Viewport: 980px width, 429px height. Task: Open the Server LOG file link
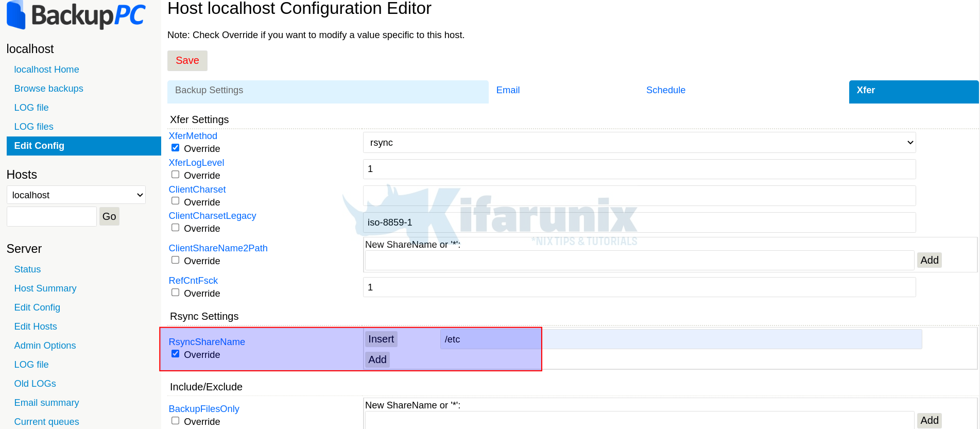click(31, 365)
